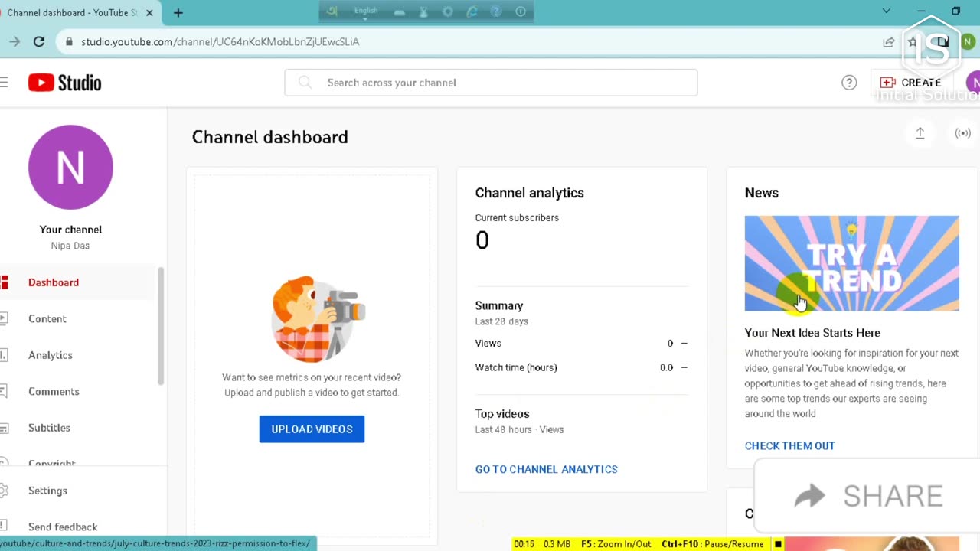Click the sidebar scrollbar
Image resolution: width=980 pixels, height=551 pixels.
coord(161,327)
